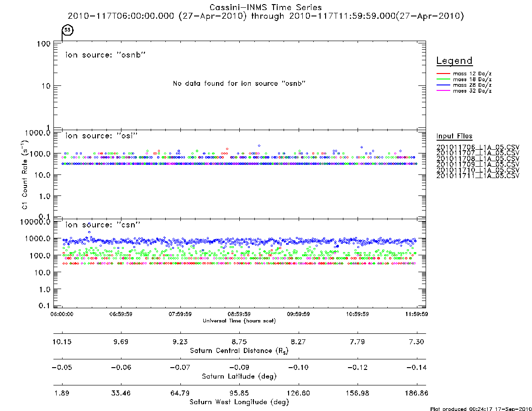Click the ion source "osi" panel label

click(x=101, y=136)
